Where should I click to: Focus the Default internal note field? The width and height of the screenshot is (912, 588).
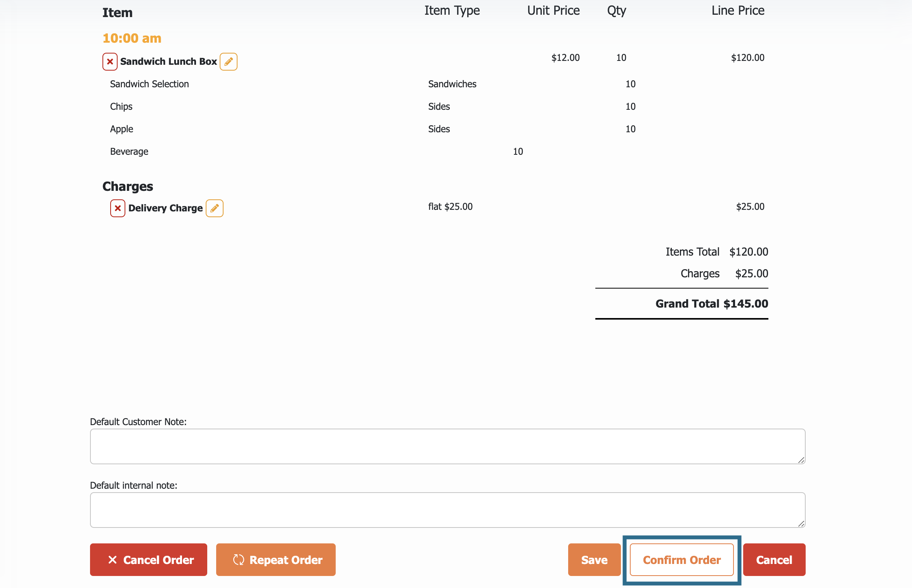pyautogui.click(x=448, y=510)
